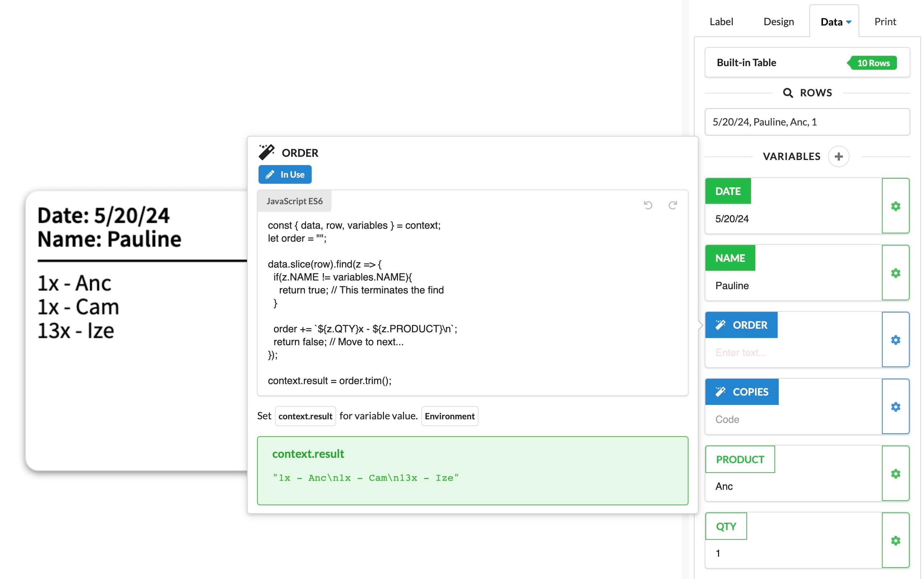Open settings gear for DATE variable

(895, 206)
